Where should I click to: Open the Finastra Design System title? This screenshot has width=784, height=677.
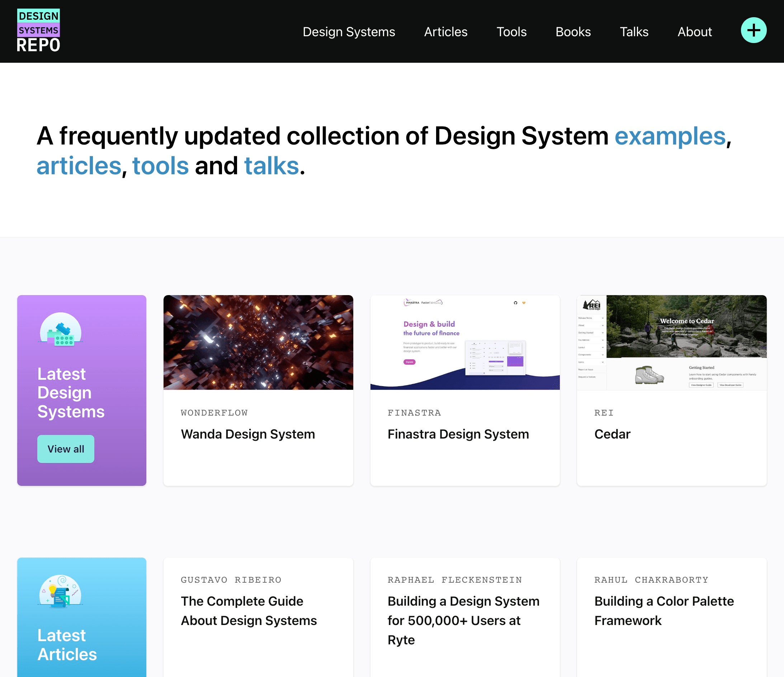(458, 434)
